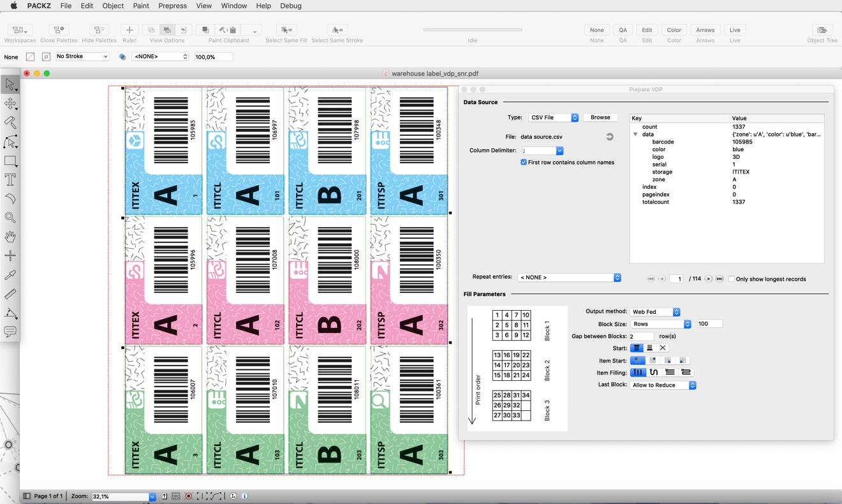842x504 pixels.
Task: Select the rectangle shape tool
Action: [10, 161]
